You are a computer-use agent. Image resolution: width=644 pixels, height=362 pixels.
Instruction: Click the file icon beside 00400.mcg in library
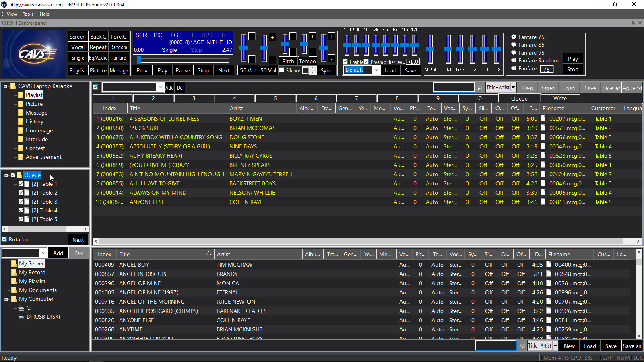click(x=549, y=265)
